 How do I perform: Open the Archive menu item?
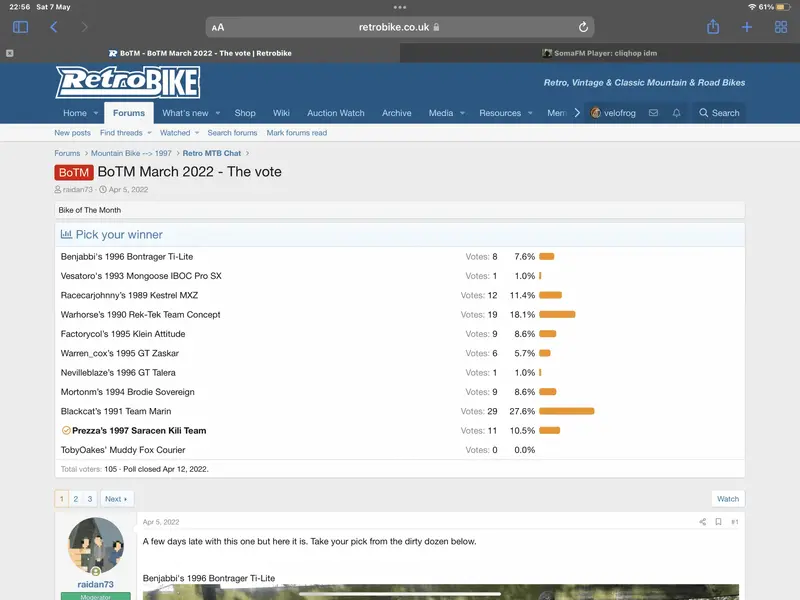[396, 113]
